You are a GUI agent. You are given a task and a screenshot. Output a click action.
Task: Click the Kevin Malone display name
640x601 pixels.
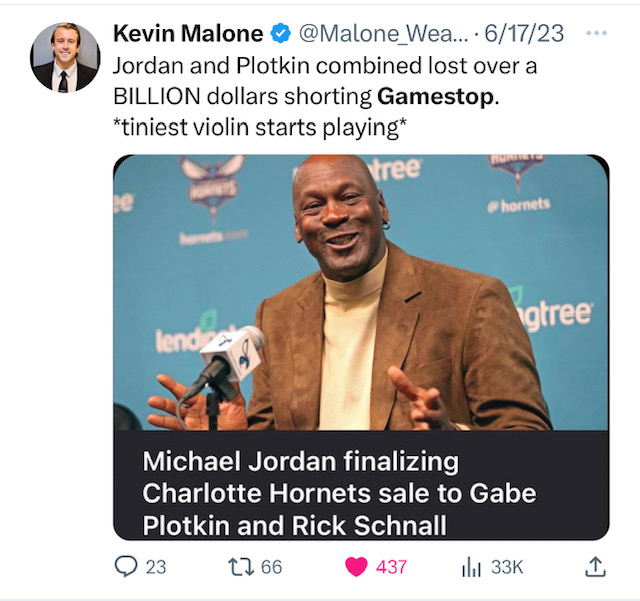(x=188, y=34)
